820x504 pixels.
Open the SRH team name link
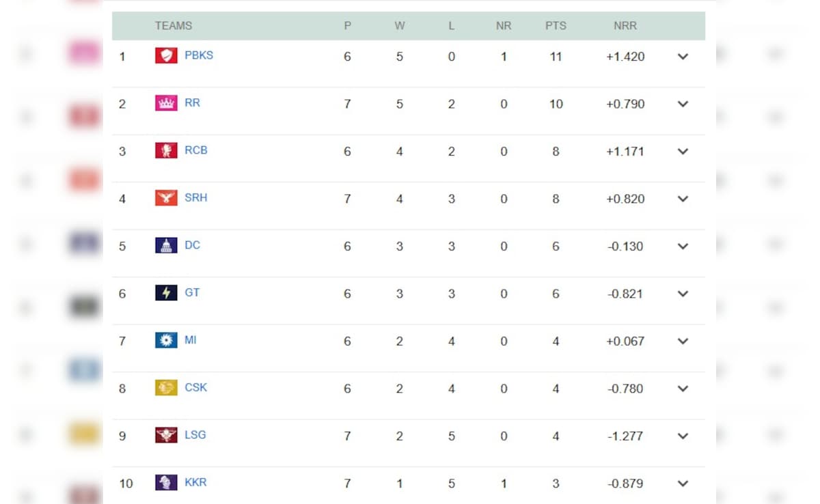196,197
